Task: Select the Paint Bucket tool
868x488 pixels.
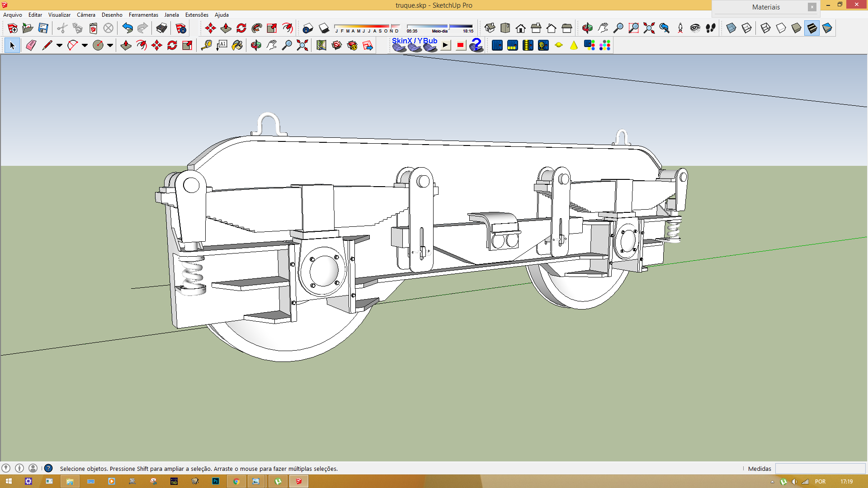Action: click(237, 45)
